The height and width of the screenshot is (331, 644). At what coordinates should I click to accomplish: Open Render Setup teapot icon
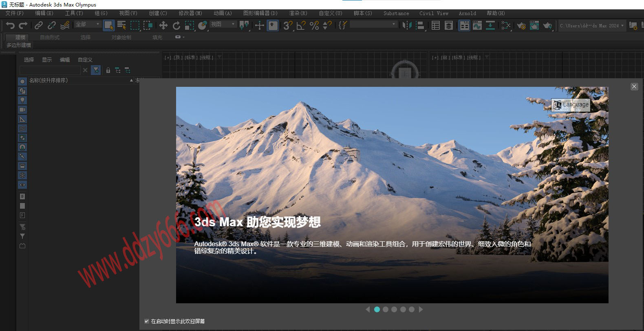tap(521, 25)
